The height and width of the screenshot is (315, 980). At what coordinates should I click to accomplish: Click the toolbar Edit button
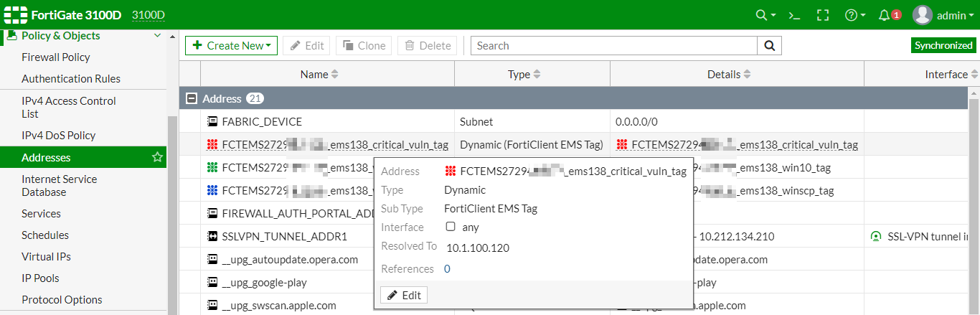306,45
